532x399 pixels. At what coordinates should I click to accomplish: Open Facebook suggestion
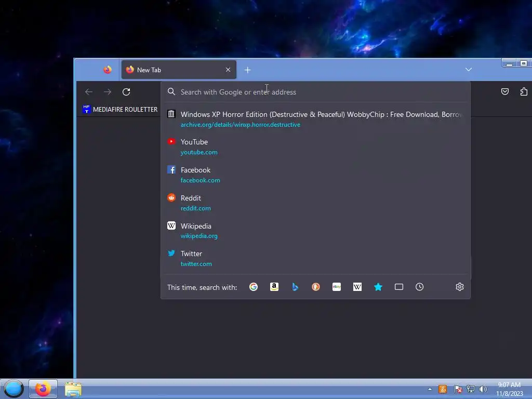[315, 175]
